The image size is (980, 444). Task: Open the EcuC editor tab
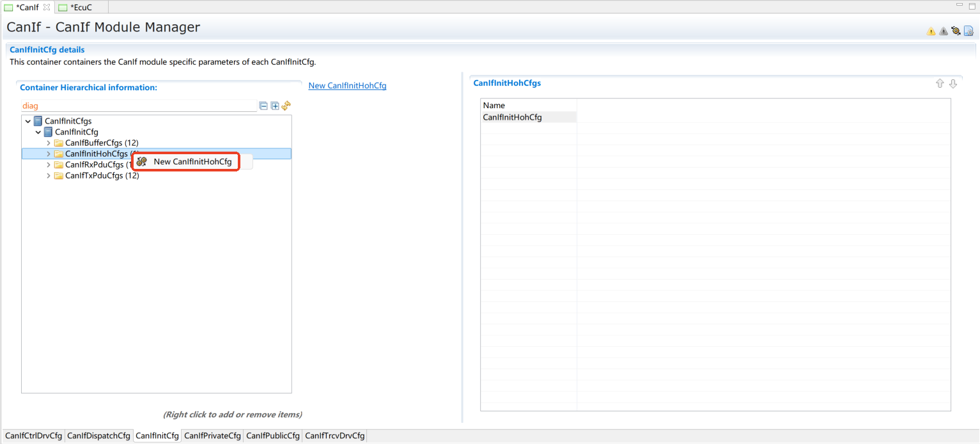tap(81, 7)
